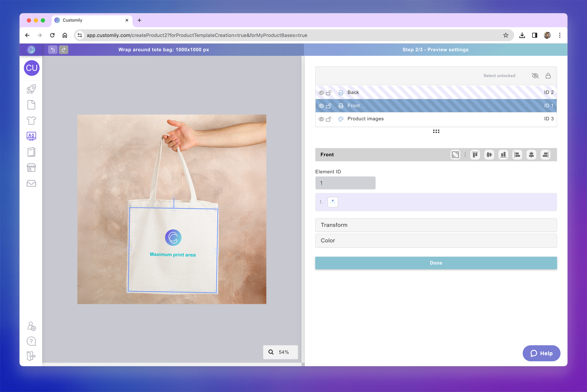This screenshot has height=392, width=587.
Task: Click the zoom level indicator showing 54%
Action: coord(280,352)
